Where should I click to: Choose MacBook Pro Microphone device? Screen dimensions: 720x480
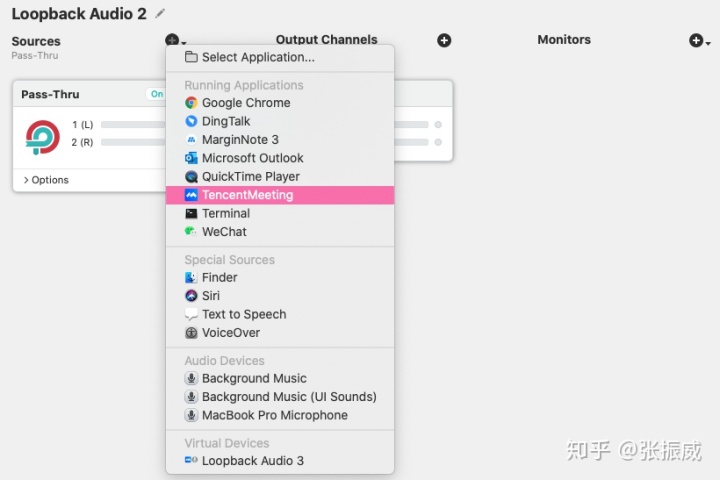[280, 415]
